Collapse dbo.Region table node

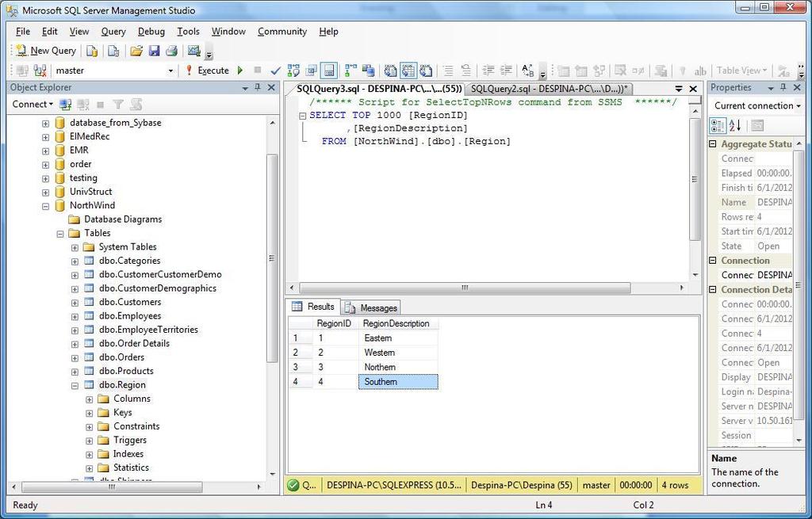point(75,386)
